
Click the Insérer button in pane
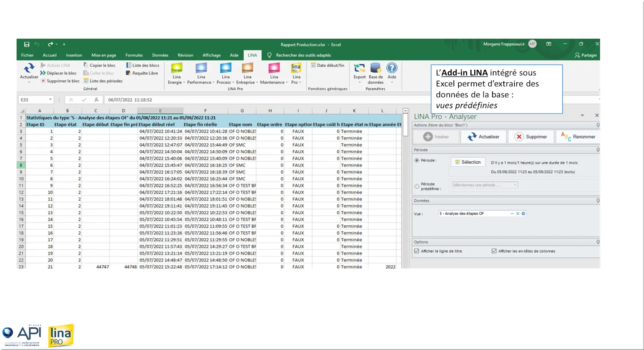[x=436, y=137]
